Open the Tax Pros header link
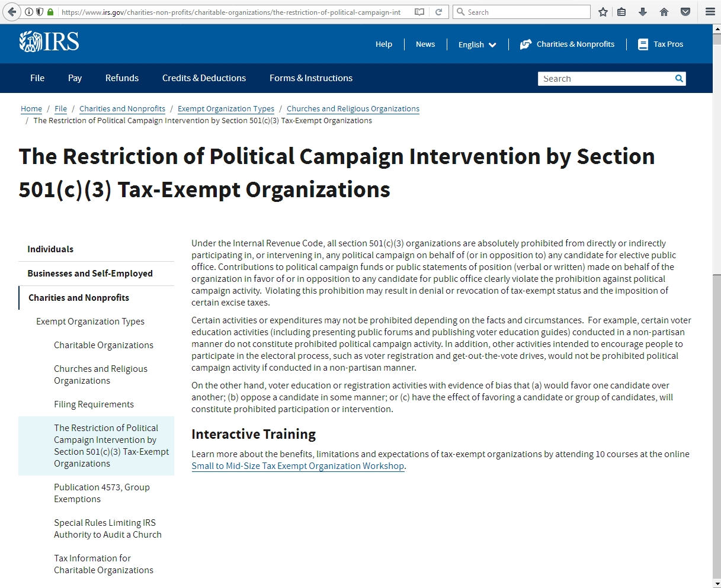This screenshot has height=588, width=721. 661,44
